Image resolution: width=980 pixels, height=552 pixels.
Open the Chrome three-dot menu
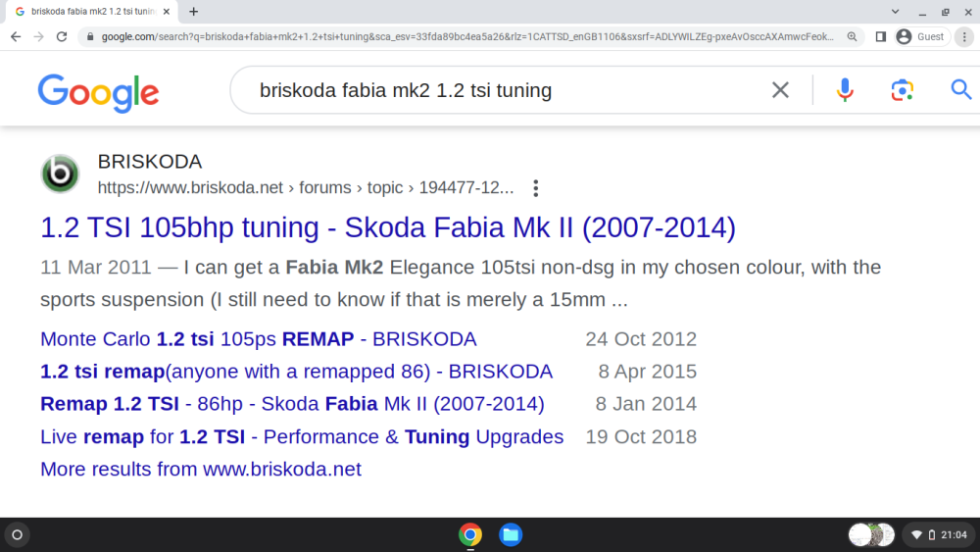[x=964, y=37]
